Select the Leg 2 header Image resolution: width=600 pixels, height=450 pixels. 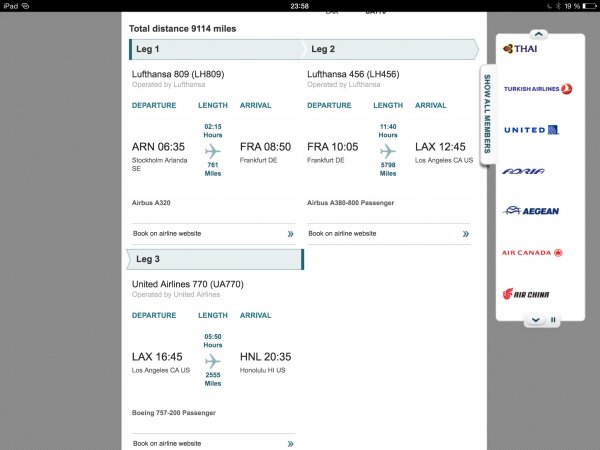tap(392, 49)
